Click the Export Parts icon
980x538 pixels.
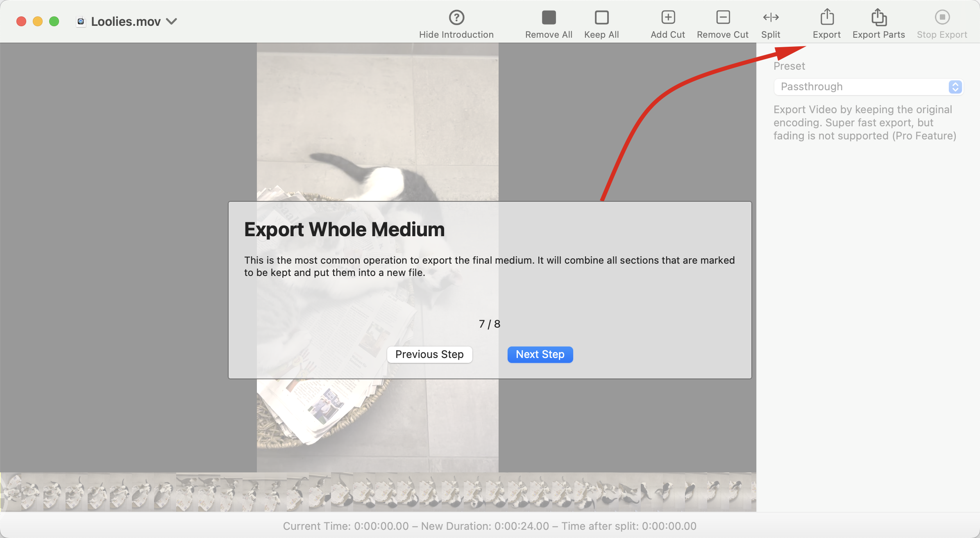(879, 18)
